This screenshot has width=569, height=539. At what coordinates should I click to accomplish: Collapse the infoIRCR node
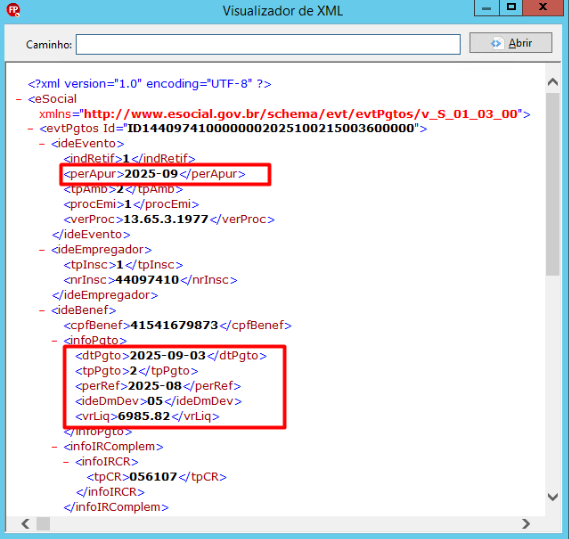tap(66, 462)
